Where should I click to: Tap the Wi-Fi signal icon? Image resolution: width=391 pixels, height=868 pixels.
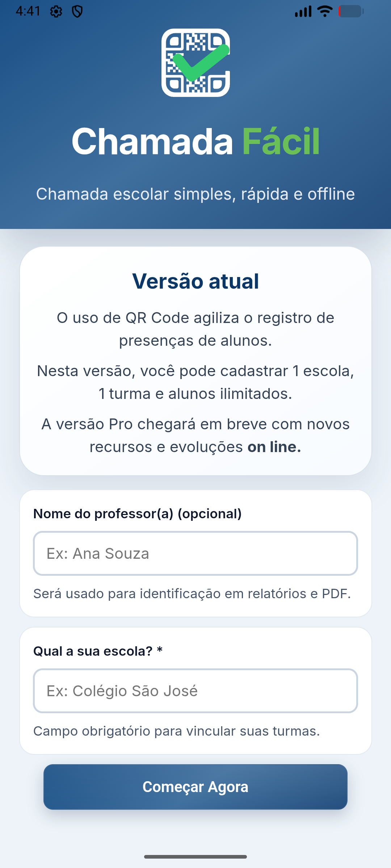coord(325,11)
